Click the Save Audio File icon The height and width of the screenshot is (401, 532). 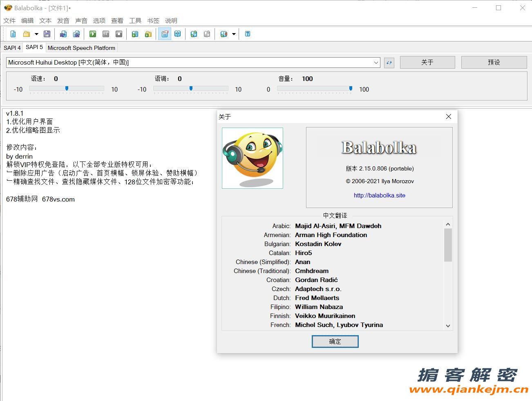tap(63, 34)
